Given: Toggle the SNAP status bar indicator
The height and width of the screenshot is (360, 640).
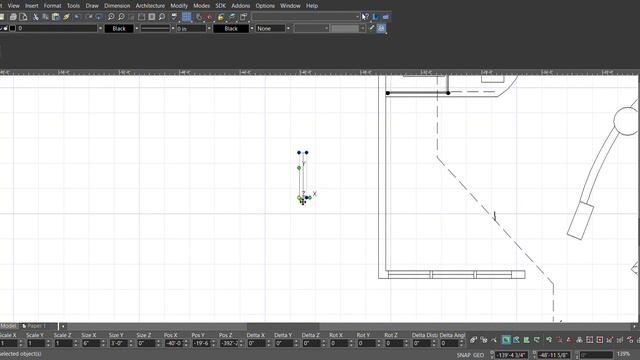Looking at the screenshot, I should point(464,355).
